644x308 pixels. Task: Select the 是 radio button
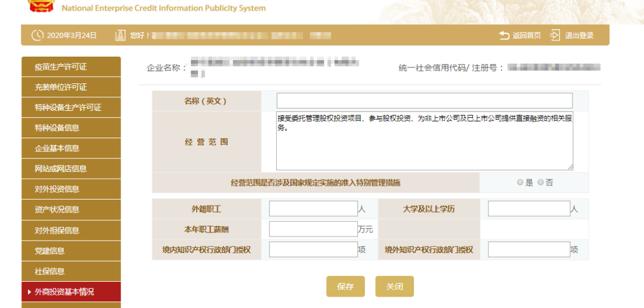(521, 183)
